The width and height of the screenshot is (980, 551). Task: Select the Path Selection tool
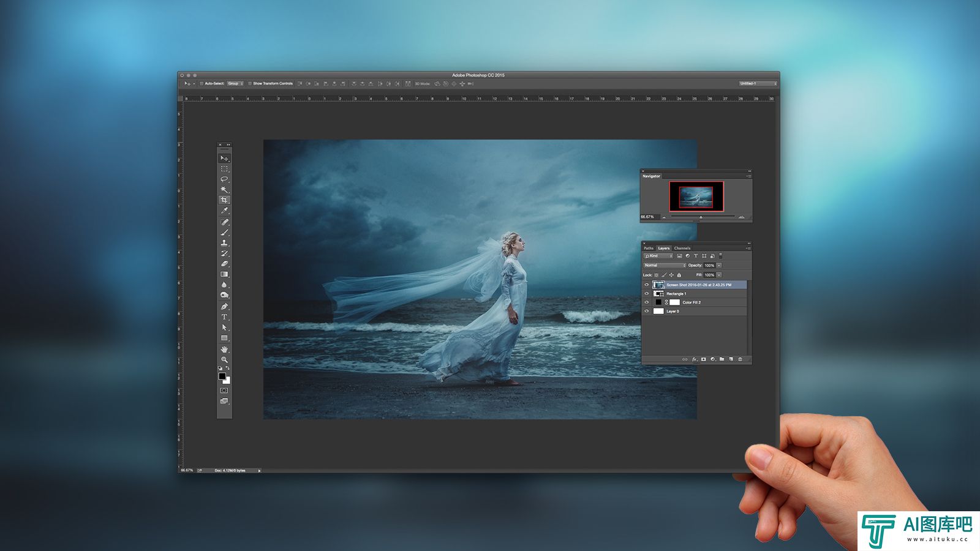224,327
